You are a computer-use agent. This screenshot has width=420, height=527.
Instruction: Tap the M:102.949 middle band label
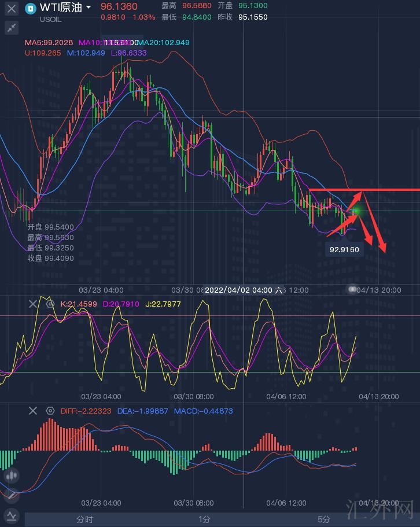tap(86, 53)
